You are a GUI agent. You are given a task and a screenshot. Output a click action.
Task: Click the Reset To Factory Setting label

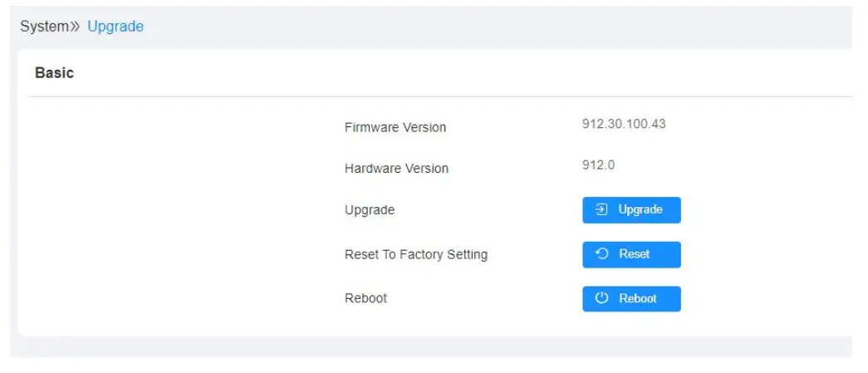click(x=416, y=254)
